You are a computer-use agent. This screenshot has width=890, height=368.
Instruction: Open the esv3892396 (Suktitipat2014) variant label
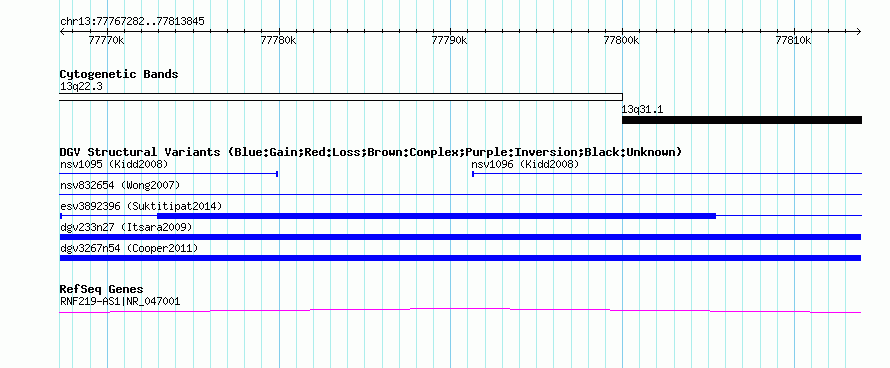tap(141, 206)
